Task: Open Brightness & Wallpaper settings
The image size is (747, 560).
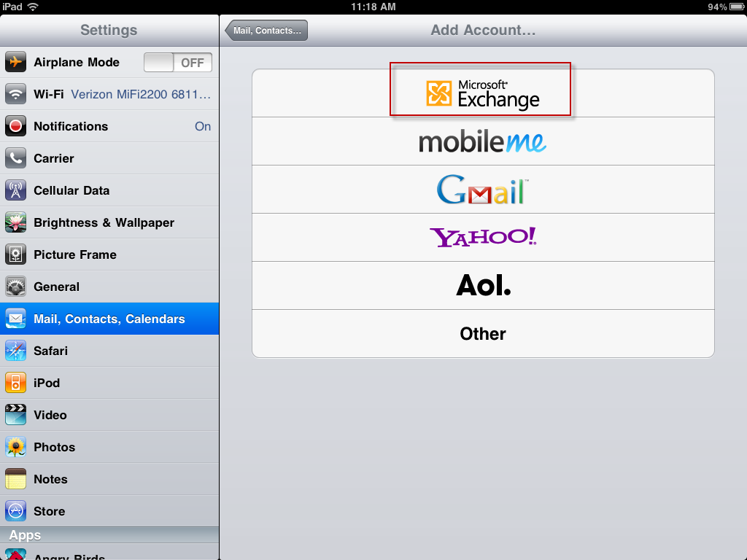Action: coord(109,222)
